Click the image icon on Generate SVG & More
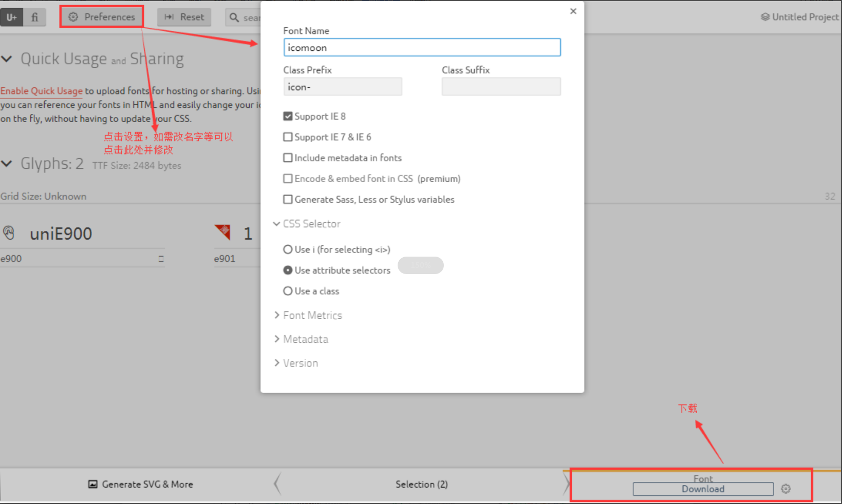 tap(93, 484)
